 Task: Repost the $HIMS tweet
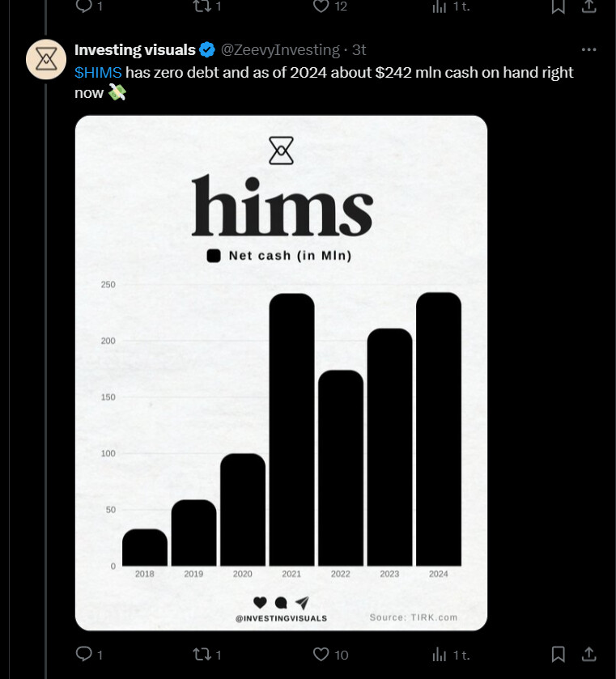[x=202, y=654]
